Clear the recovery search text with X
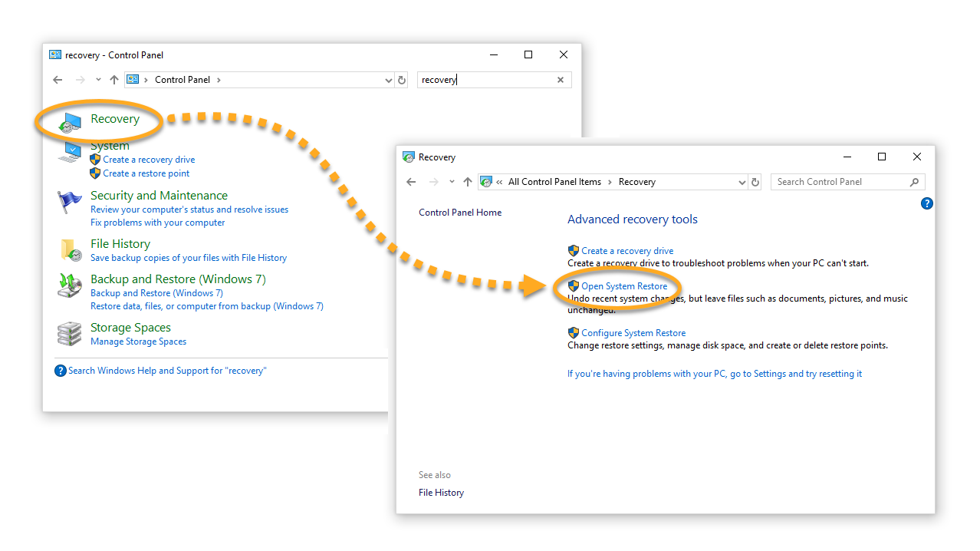 click(x=560, y=80)
